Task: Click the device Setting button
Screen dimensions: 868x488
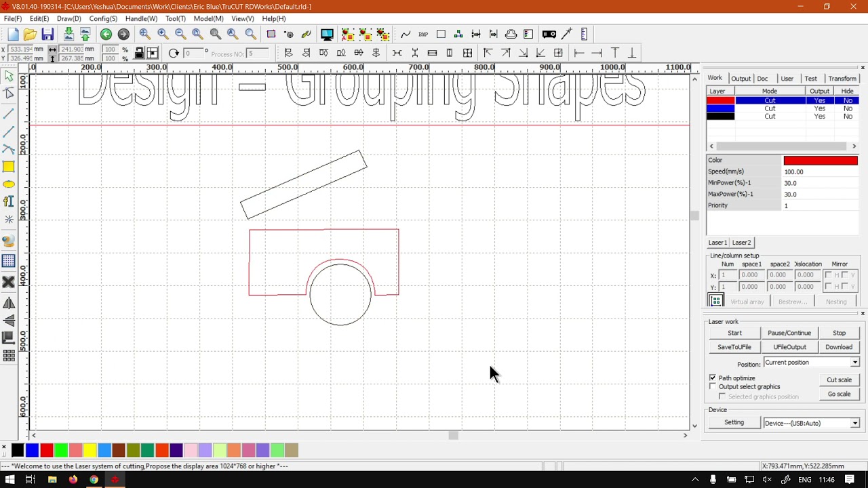Action: pyautogui.click(x=734, y=422)
